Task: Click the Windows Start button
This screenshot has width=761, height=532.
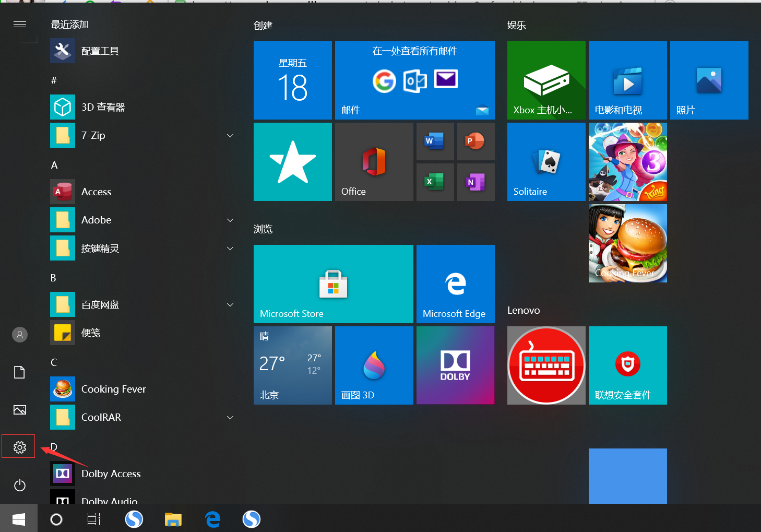Action: [19, 519]
